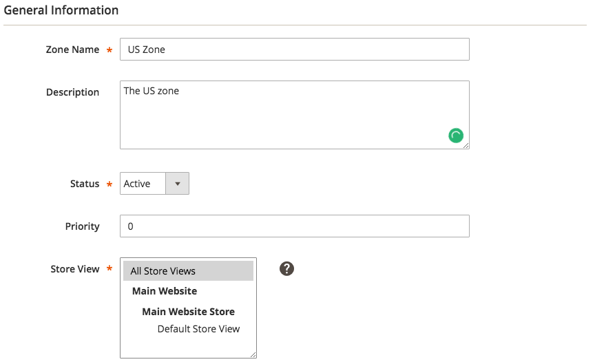This screenshot has height=364, width=595.
Task: Click the General Information section heading
Action: click(x=61, y=10)
